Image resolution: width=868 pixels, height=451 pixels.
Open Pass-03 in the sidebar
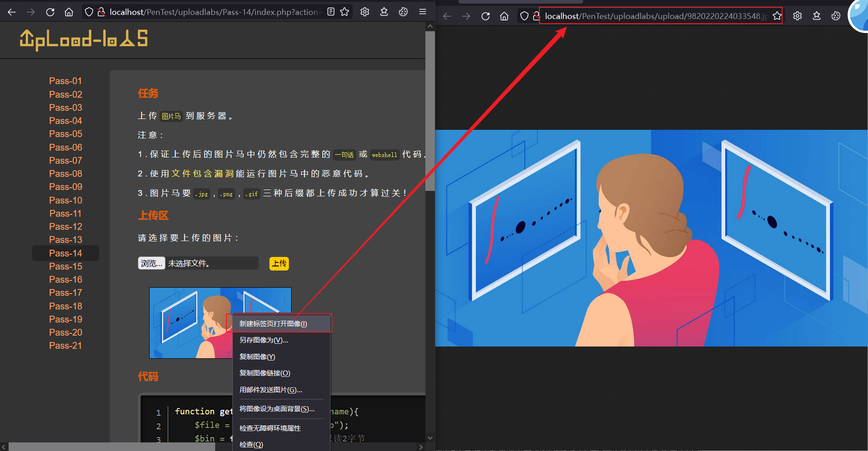(66, 108)
